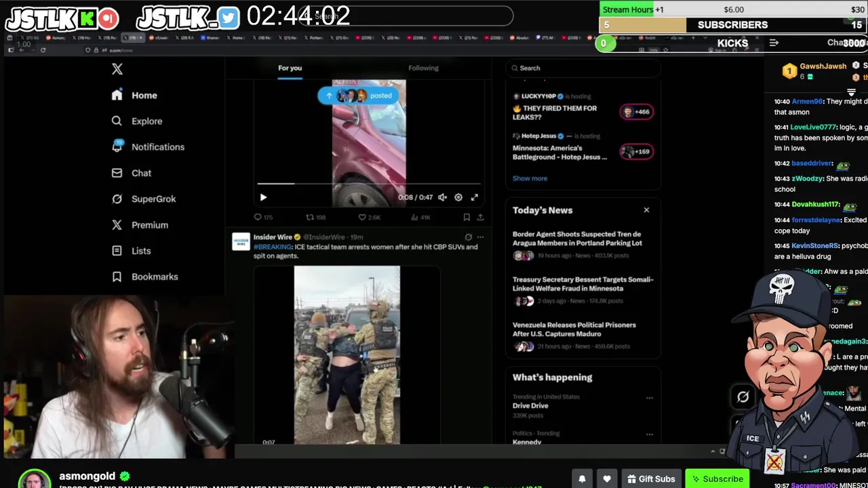Open more options for Kennedy trend
Viewport: 868px width, 488px height.
(x=649, y=434)
